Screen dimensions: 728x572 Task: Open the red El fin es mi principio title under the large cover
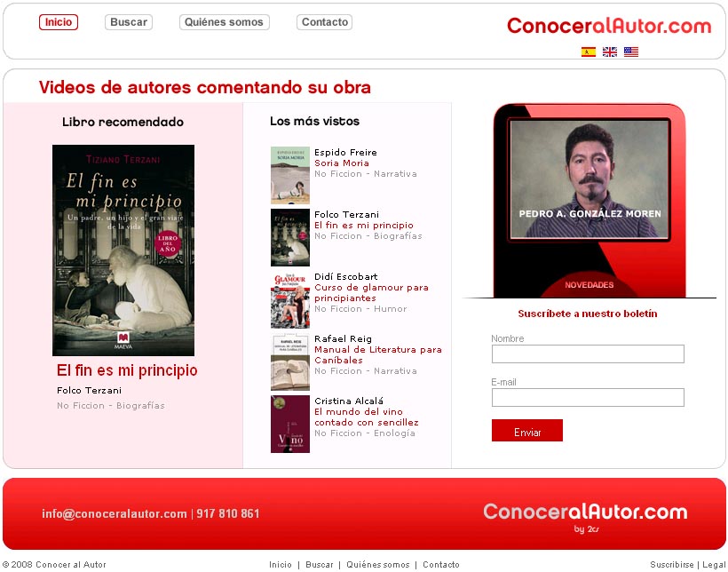pos(127,370)
